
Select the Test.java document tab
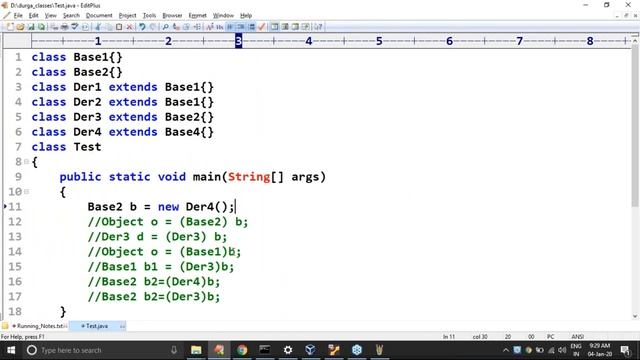click(97, 326)
